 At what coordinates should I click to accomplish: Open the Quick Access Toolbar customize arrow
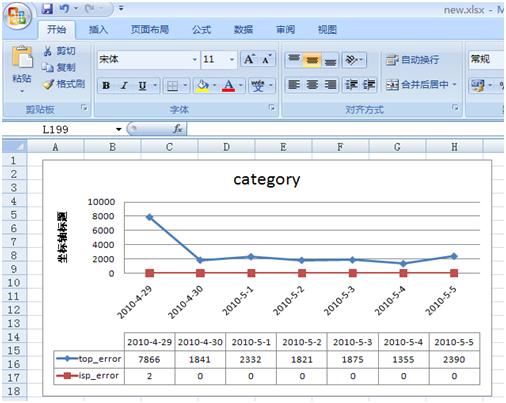(x=121, y=8)
